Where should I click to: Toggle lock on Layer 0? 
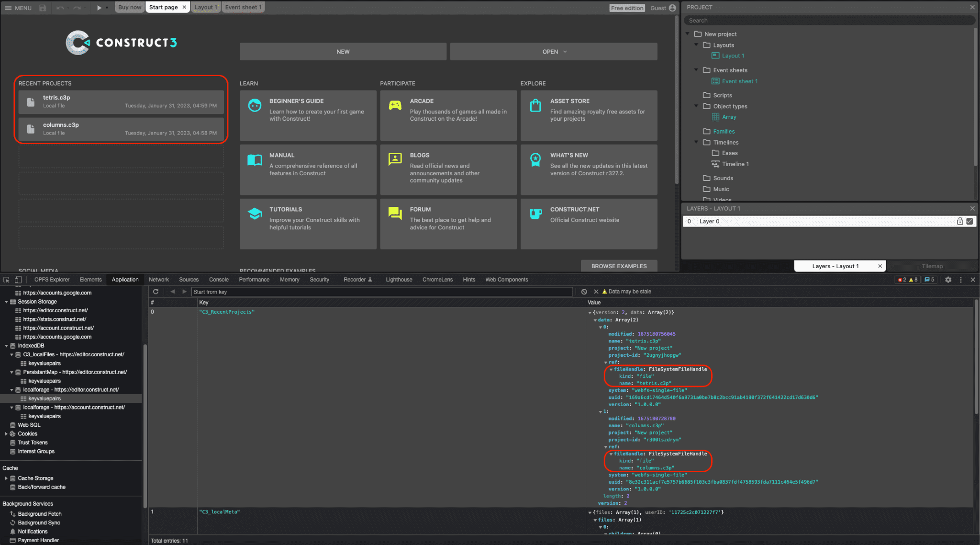(x=960, y=220)
